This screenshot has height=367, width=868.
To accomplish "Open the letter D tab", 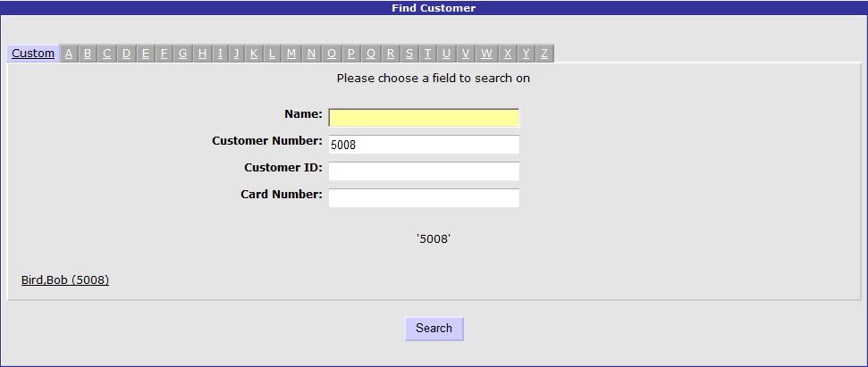I will (x=126, y=54).
